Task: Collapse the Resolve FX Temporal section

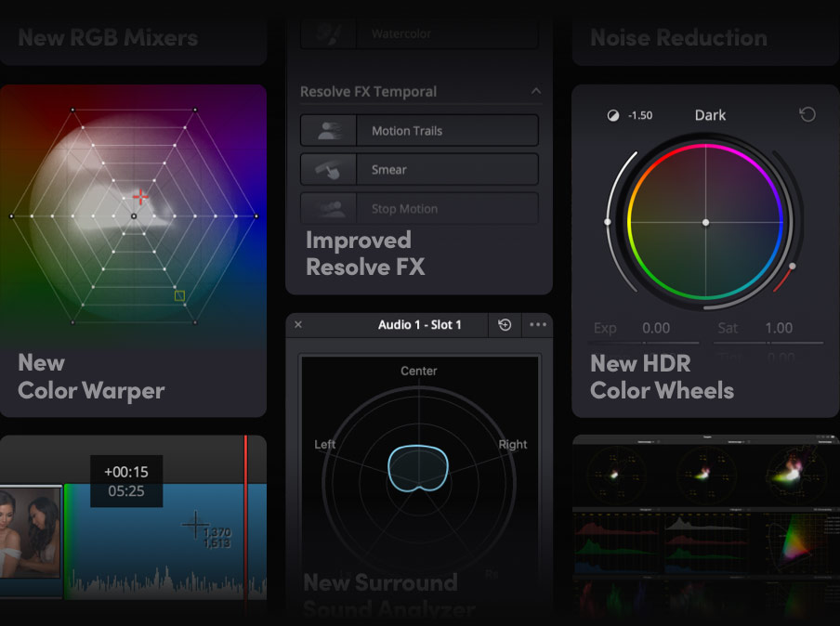Action: pyautogui.click(x=536, y=91)
